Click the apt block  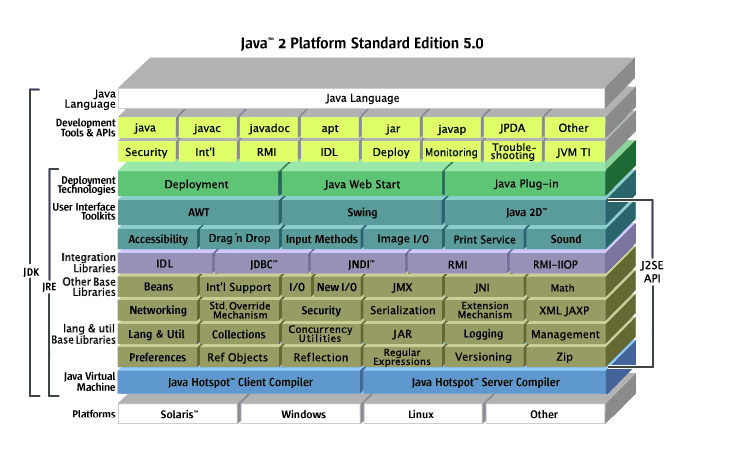coord(329,128)
